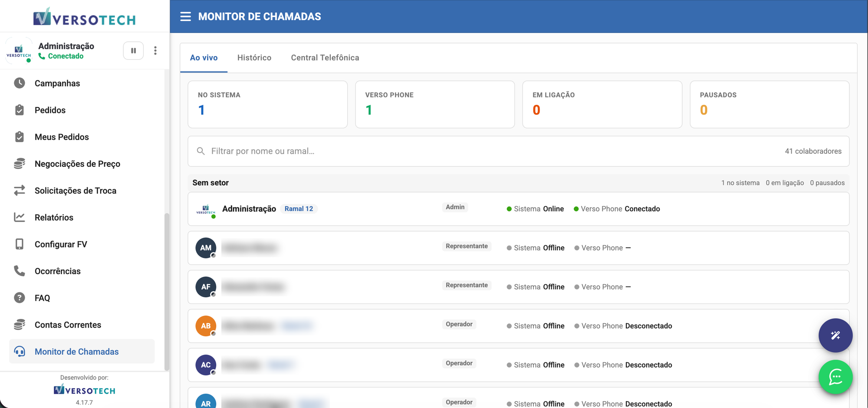Open Campanhas clock icon in sidebar
Screen dimensions: 868x408
pyautogui.click(x=20, y=83)
